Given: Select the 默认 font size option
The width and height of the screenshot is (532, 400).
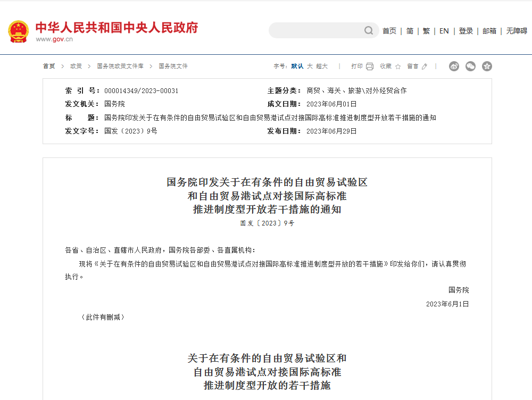Looking at the screenshot, I should tap(297, 66).
